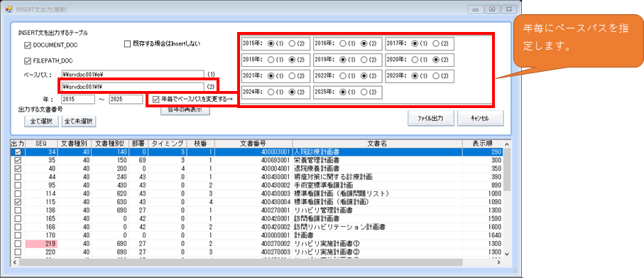This screenshot has height=278, width=644.
Task: Close the INSERT文出力 window
Action: point(508,9)
